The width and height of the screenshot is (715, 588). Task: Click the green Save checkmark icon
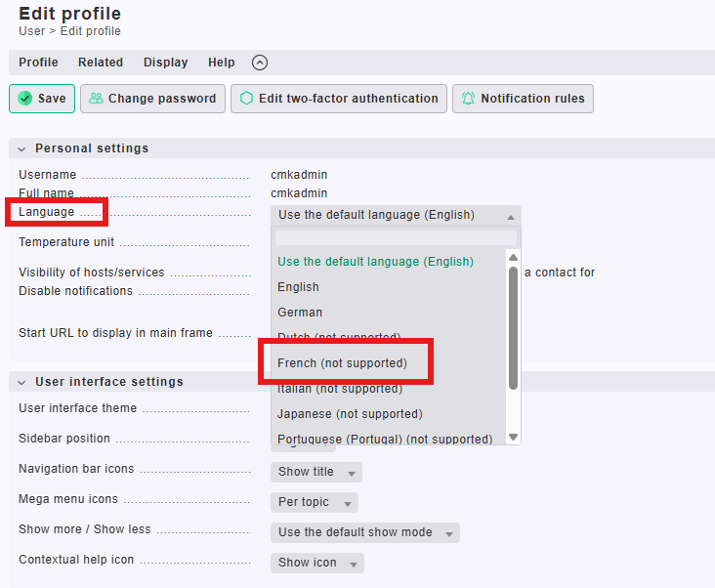pos(25,99)
